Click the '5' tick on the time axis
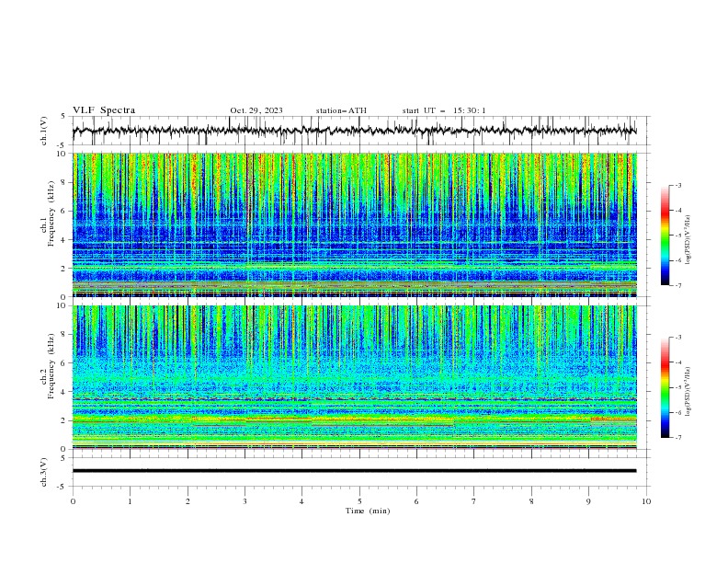Viewport: 728px width, 563px height. (359, 501)
